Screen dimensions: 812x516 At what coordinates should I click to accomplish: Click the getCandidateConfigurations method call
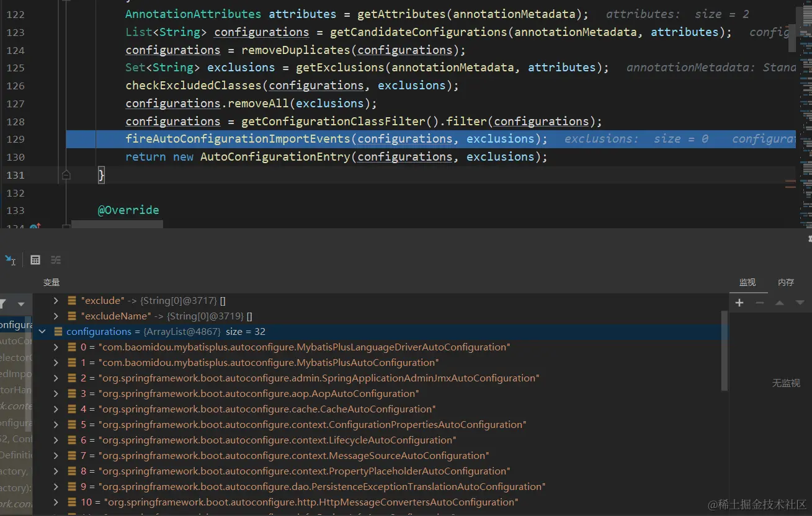coord(419,32)
